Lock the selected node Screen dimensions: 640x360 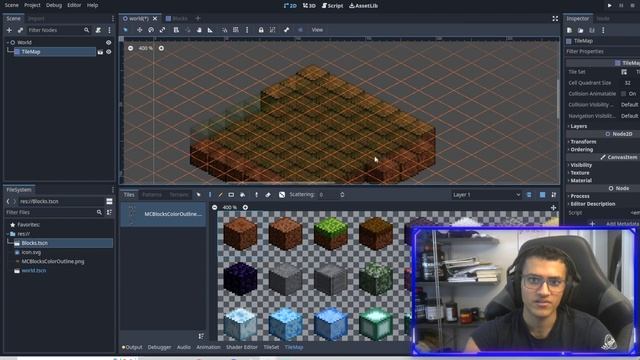click(261, 30)
